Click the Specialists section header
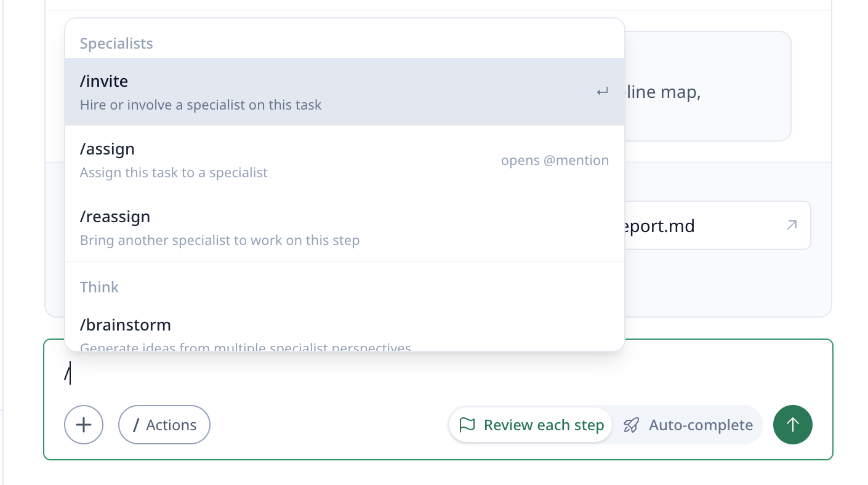Image resolution: width=868 pixels, height=485 pixels. click(116, 44)
